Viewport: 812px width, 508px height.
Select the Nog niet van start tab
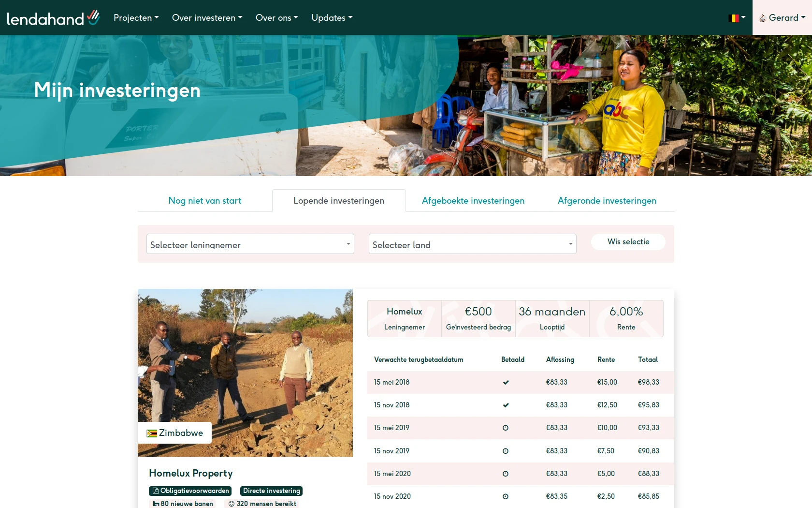[x=204, y=201]
